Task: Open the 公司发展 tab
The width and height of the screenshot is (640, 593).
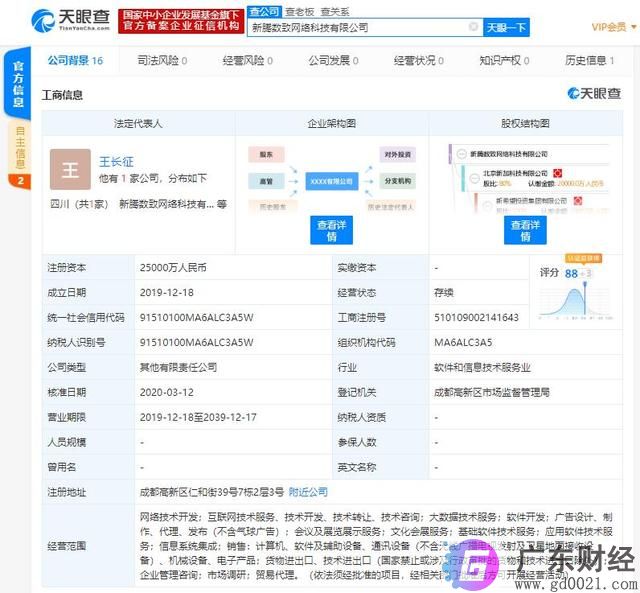Action: coord(333,61)
